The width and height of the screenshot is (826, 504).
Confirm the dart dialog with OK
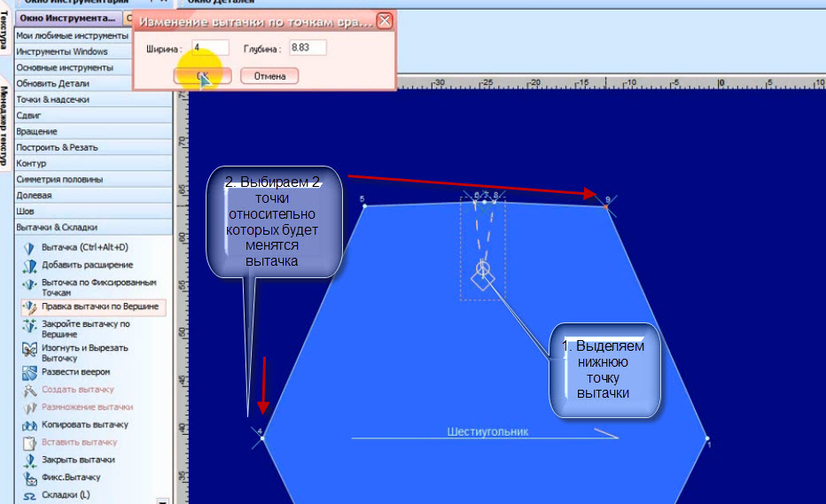(x=203, y=76)
